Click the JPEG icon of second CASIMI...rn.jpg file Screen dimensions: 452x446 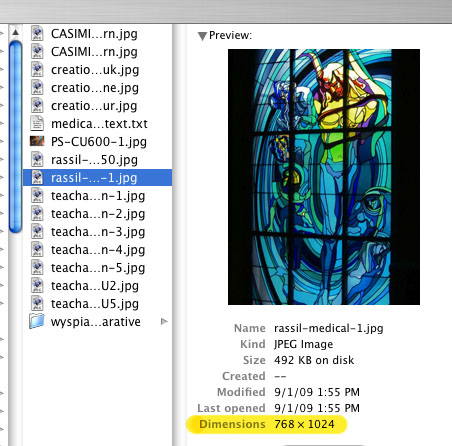click(37, 52)
